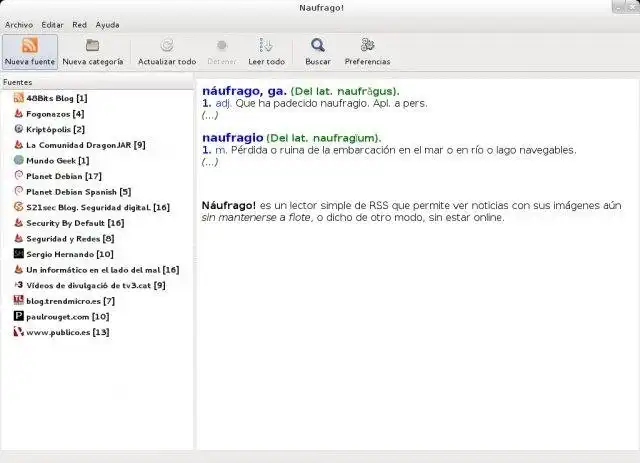Select Un informático en el lado del mal [16]
Screen dimensions: 640x463
click(x=103, y=270)
